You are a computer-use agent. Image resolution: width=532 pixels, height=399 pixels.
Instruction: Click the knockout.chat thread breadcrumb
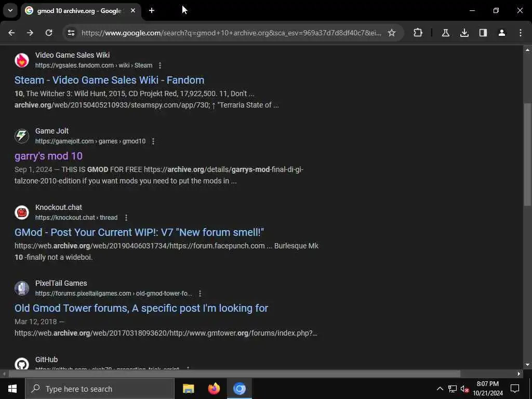click(76, 218)
